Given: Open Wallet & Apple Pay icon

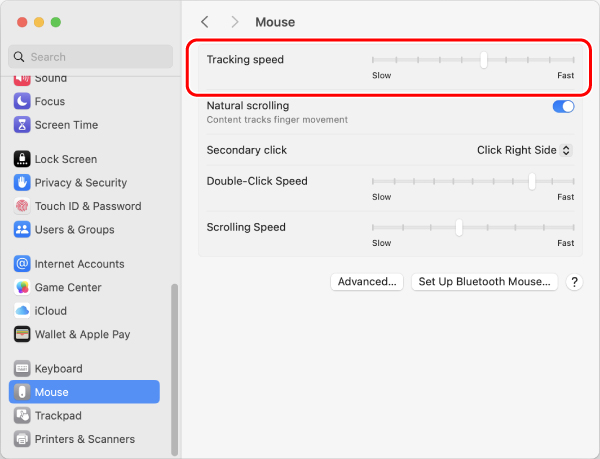Looking at the screenshot, I should click(x=22, y=334).
